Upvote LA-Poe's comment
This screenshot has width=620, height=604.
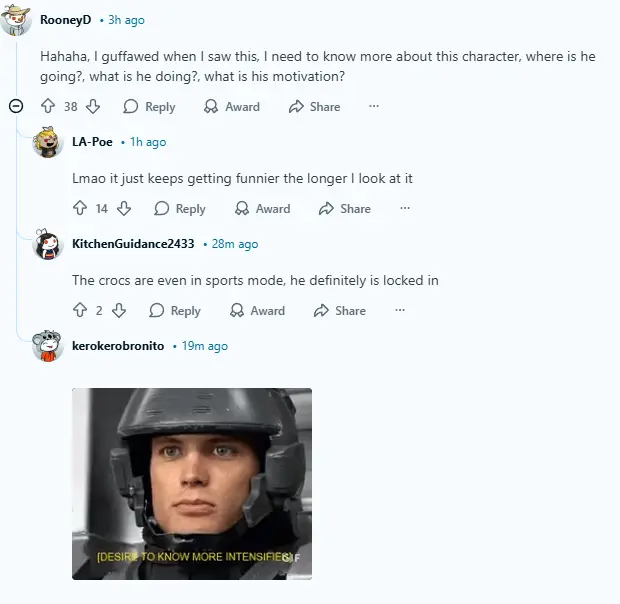pos(80,208)
